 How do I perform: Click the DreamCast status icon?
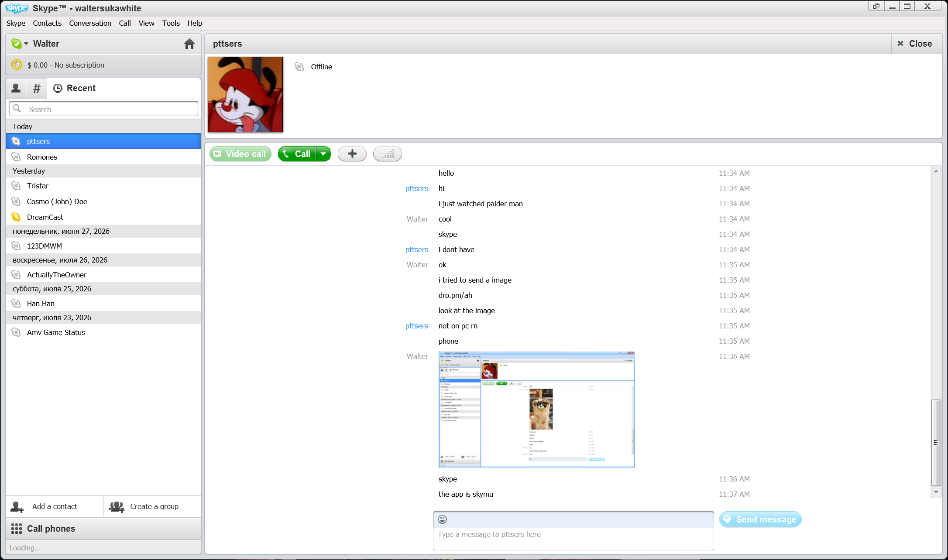[x=16, y=217]
